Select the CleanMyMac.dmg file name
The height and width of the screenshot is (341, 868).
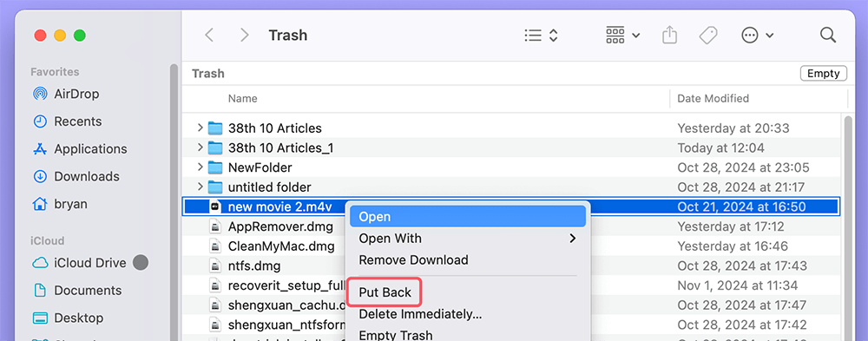click(281, 246)
